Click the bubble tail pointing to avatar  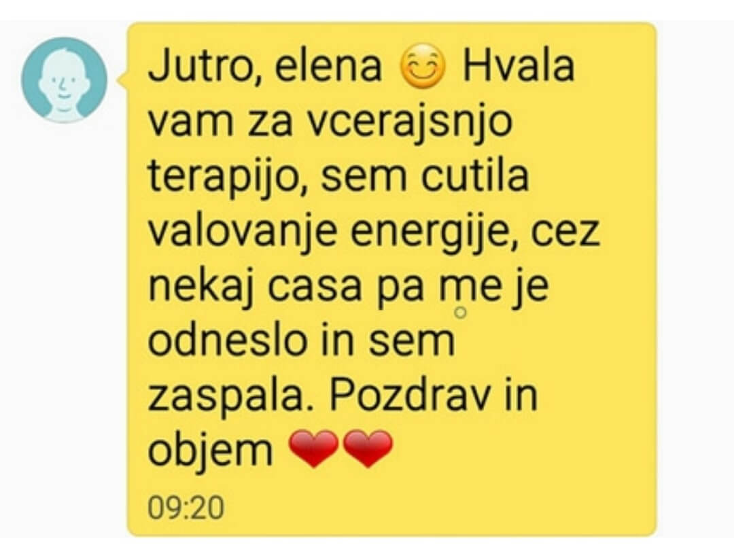(122, 80)
